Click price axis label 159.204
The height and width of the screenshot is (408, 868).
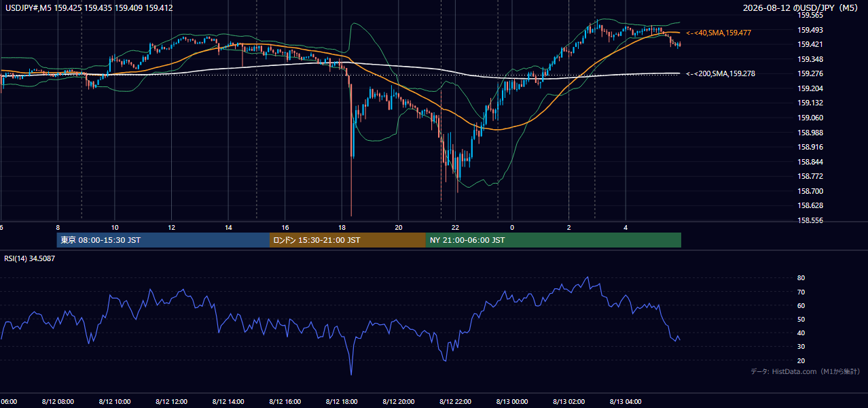point(810,88)
